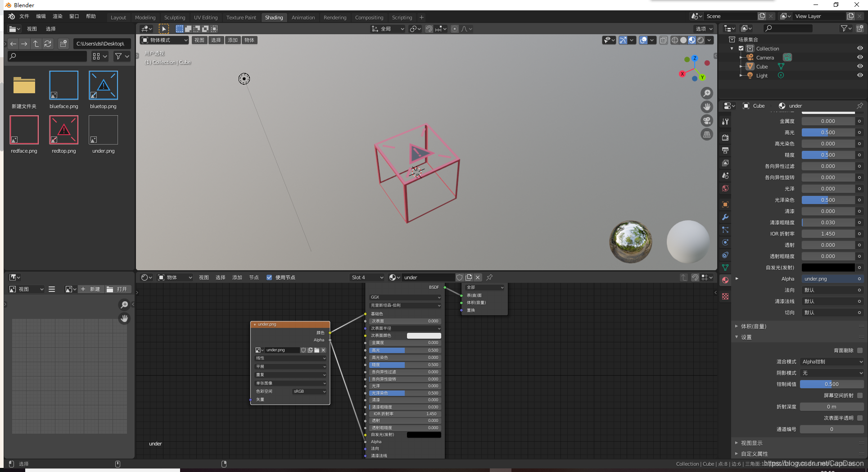Create new directory in file browser
This screenshot has width=868, height=472.
point(63,44)
